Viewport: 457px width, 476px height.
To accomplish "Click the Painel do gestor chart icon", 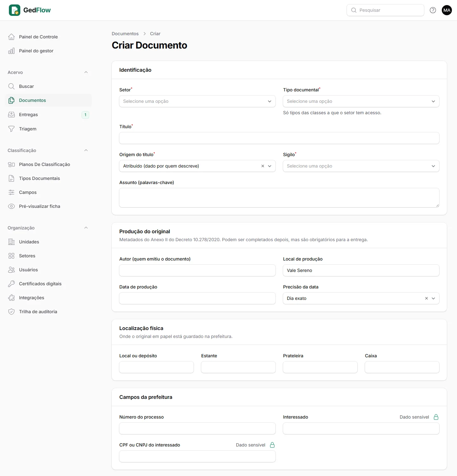I will coord(11,51).
